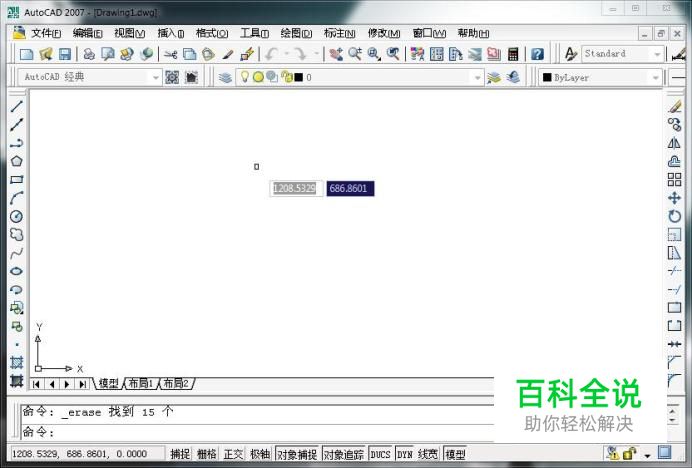
Task: Select the Polyline tool
Action: click(17, 143)
